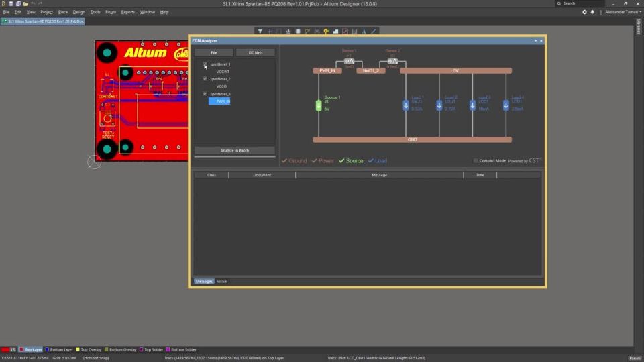Click the Bottom Layer color swatch
The image size is (644, 362).
click(47, 350)
